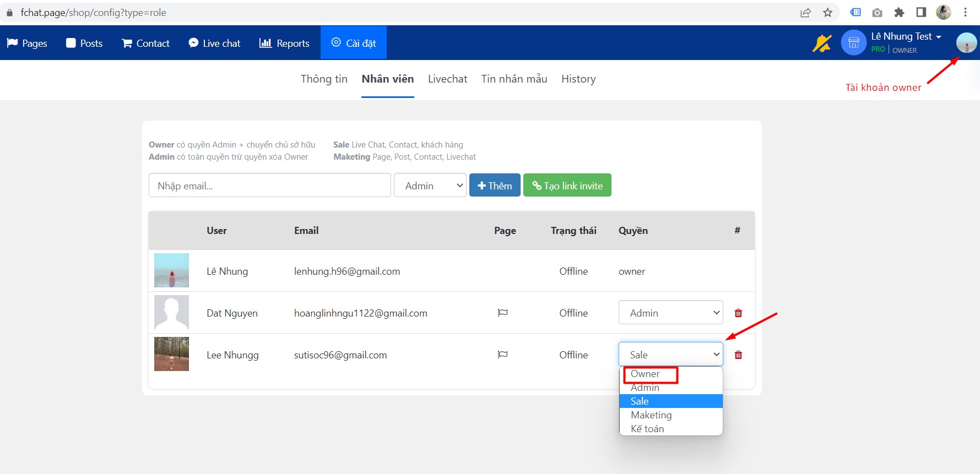Switch to the Livechat settings tab
980x474 pixels.
coord(447,79)
